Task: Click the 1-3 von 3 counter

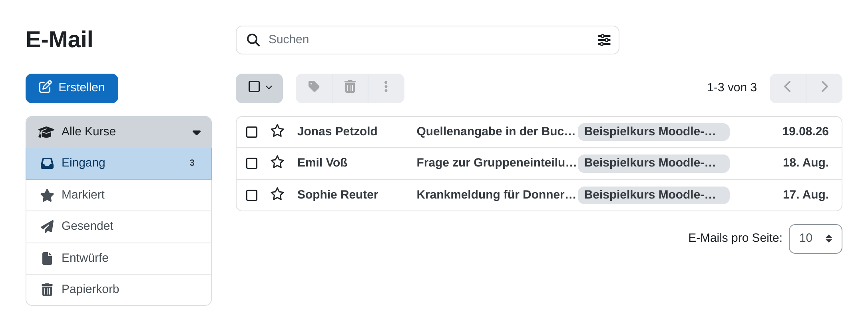Action: pos(732,87)
